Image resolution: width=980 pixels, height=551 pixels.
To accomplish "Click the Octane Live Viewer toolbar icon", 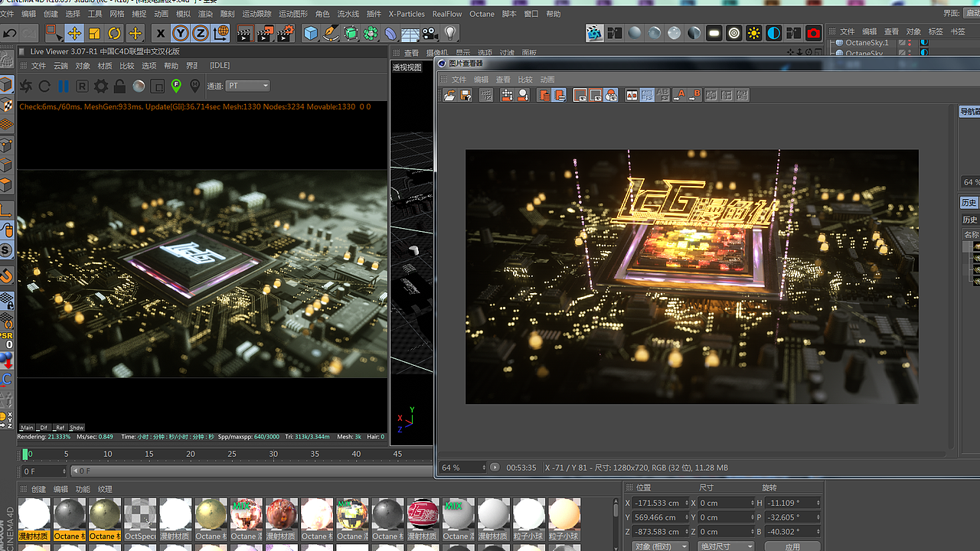I will point(594,33).
